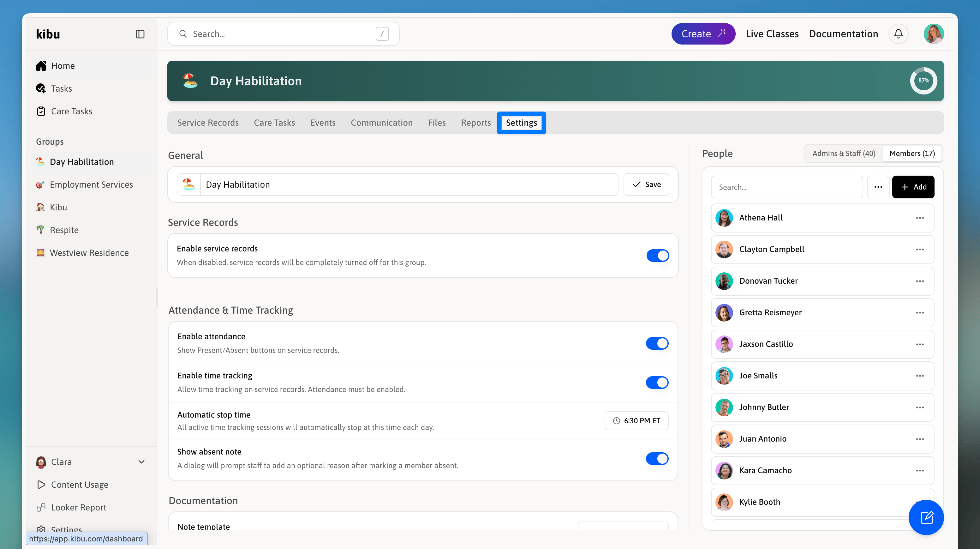Change the group emoji icon in General
The image size is (980, 549).
(x=189, y=185)
